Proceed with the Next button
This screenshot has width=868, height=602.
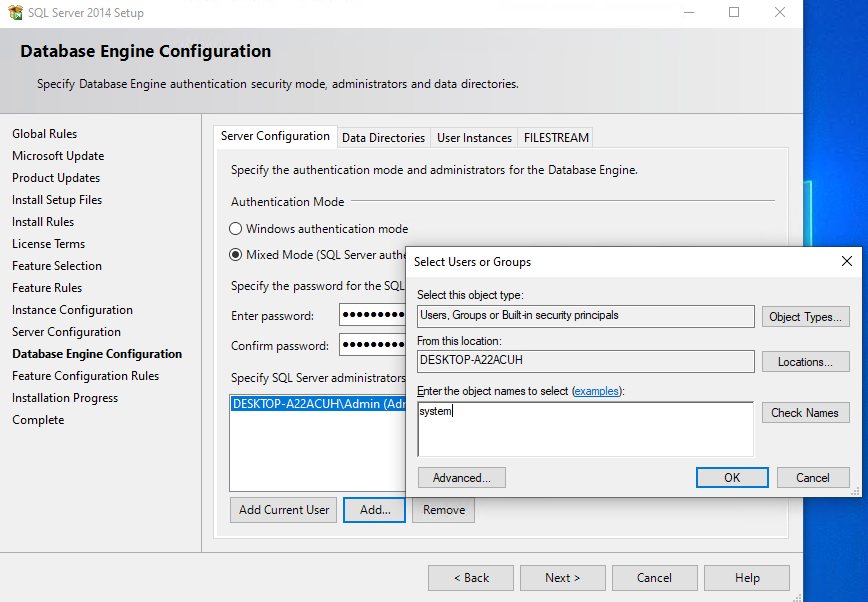point(562,578)
